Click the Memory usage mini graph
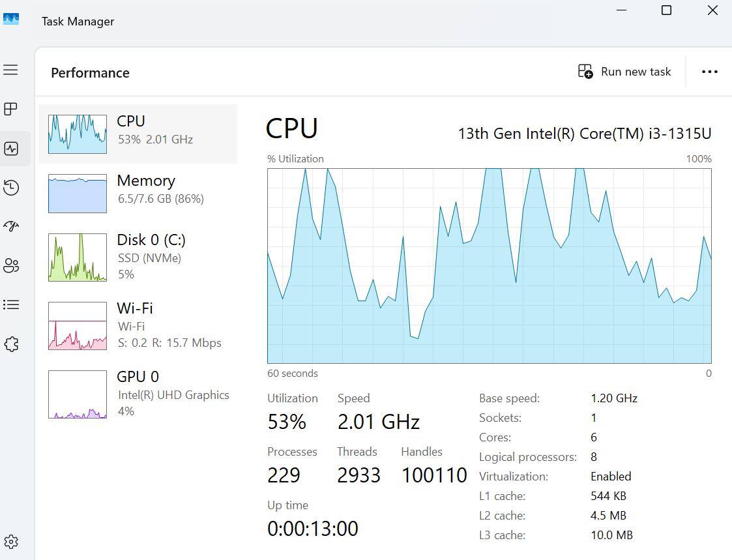732x560 pixels. (x=77, y=193)
